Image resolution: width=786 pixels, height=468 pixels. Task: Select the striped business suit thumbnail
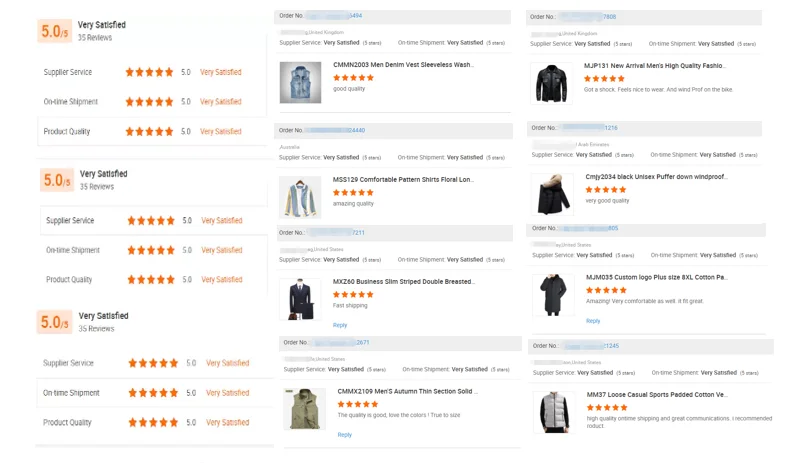coord(300,299)
